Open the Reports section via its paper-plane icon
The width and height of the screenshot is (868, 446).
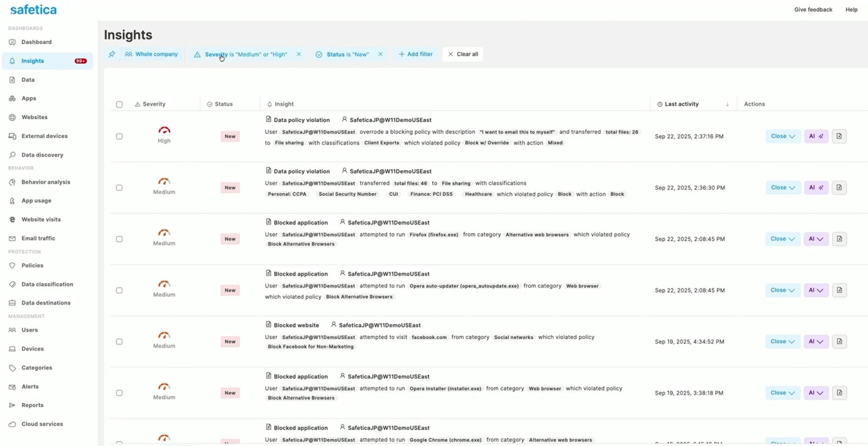point(12,405)
